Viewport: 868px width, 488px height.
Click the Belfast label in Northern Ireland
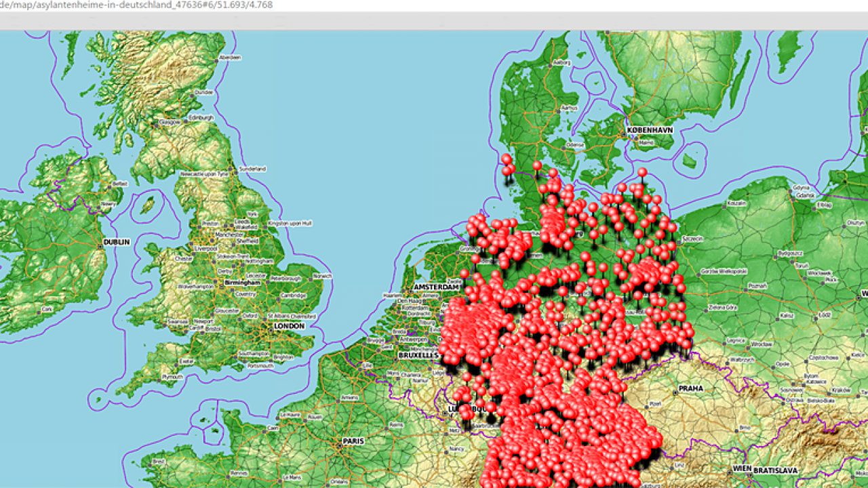click(120, 183)
